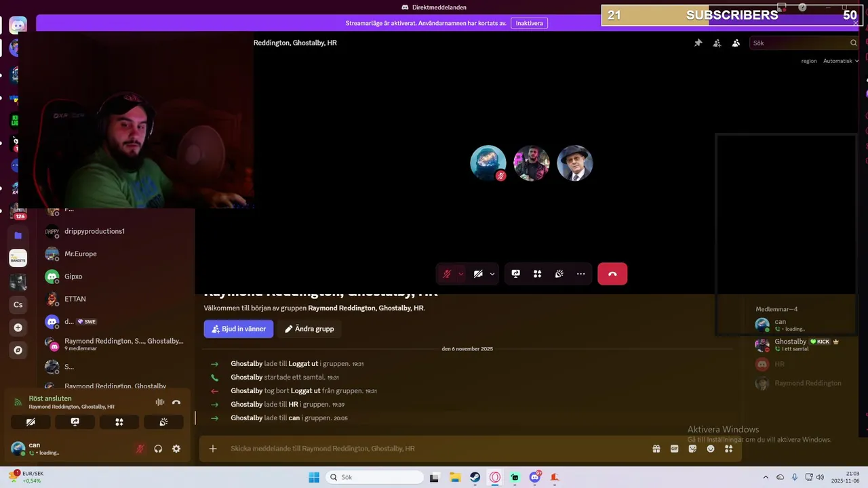The width and height of the screenshot is (868, 488).
Task: Click screen share in voice connected panel
Action: (x=75, y=422)
